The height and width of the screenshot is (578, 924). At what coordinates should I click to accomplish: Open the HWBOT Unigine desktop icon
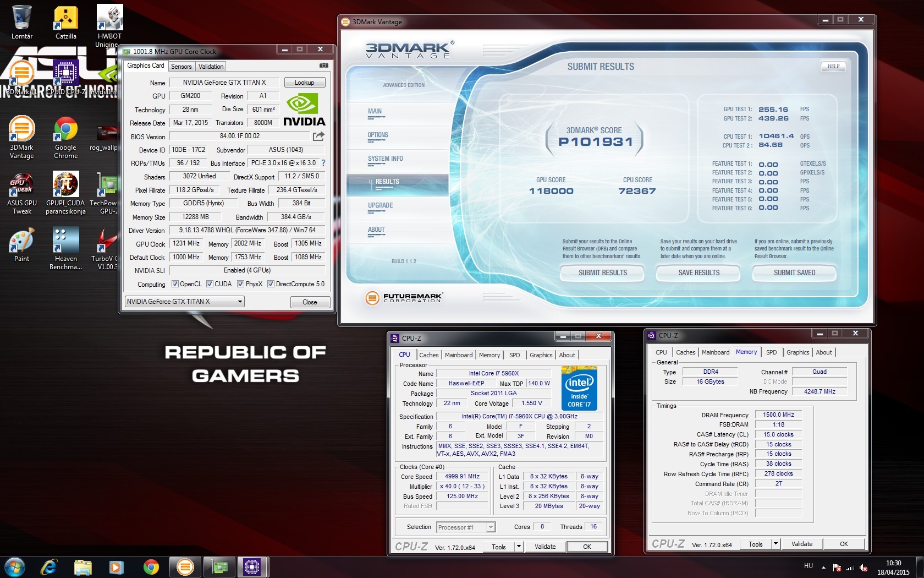click(x=109, y=26)
